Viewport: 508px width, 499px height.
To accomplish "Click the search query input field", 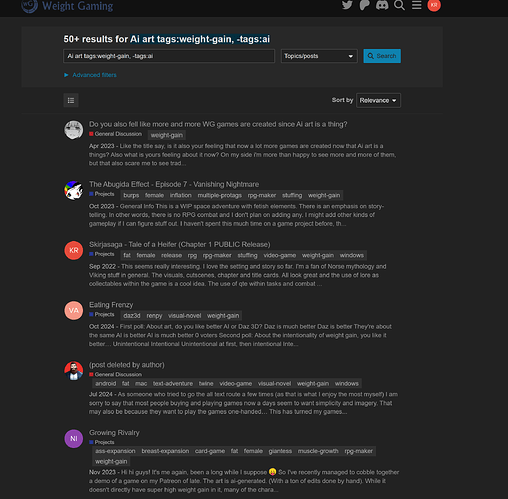I will click(x=169, y=56).
